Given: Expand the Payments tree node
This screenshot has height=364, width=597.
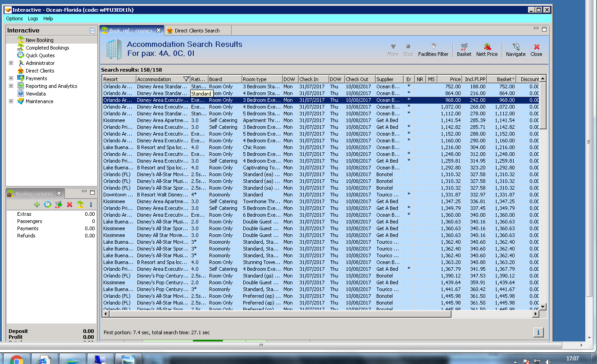Looking at the screenshot, I should point(11,78).
